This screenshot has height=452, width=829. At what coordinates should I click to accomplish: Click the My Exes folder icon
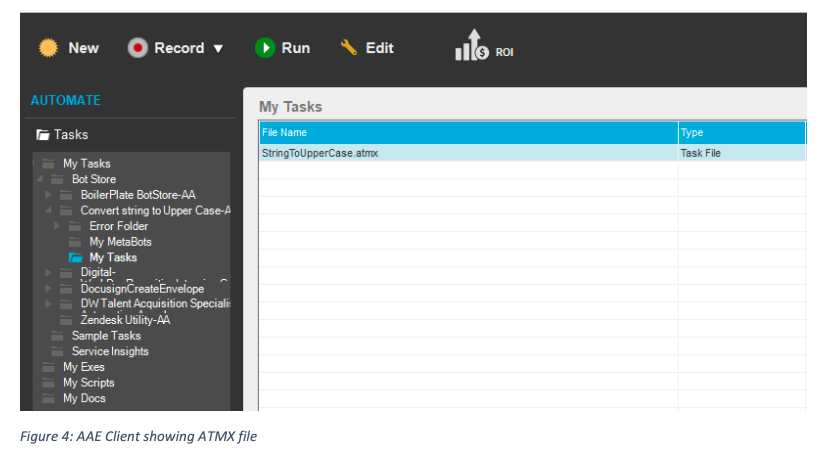pyautogui.click(x=48, y=367)
